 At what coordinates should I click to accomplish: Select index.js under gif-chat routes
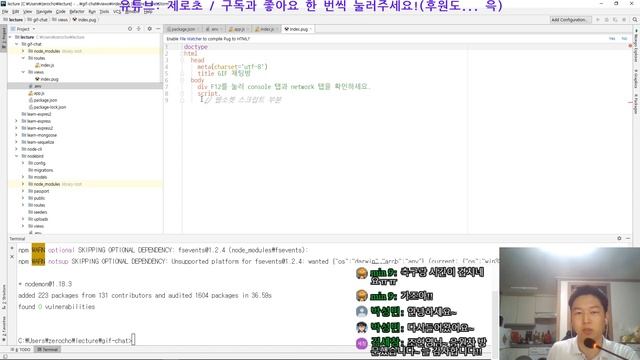[44, 65]
